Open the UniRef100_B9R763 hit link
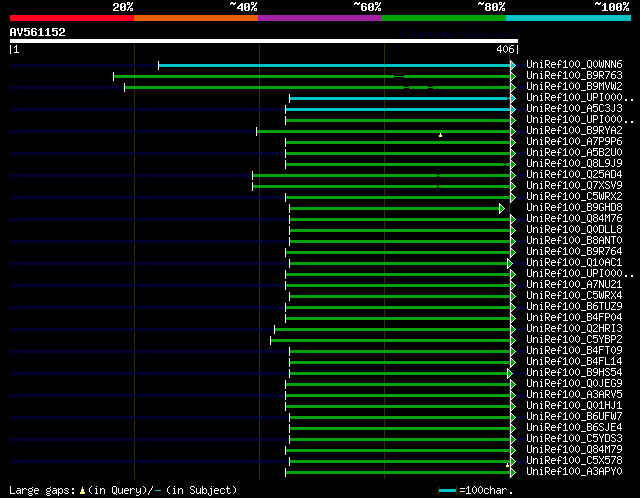The width and height of the screenshot is (640, 498). click(x=574, y=76)
